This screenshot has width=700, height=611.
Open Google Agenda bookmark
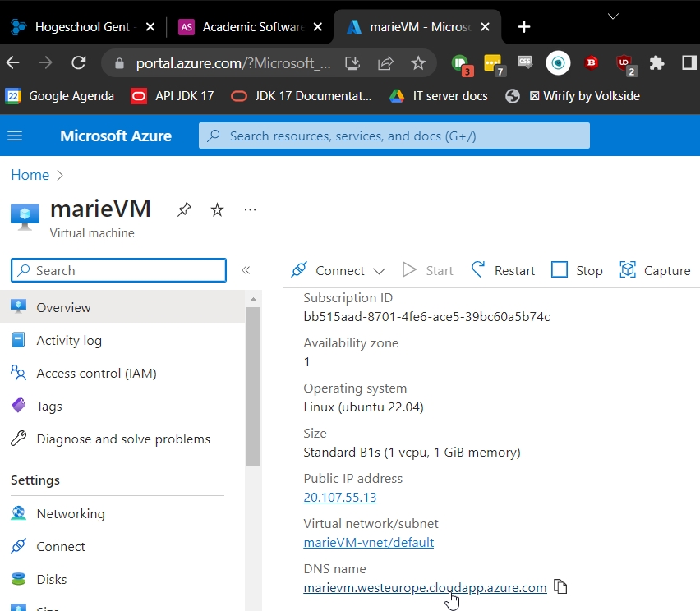point(59,96)
